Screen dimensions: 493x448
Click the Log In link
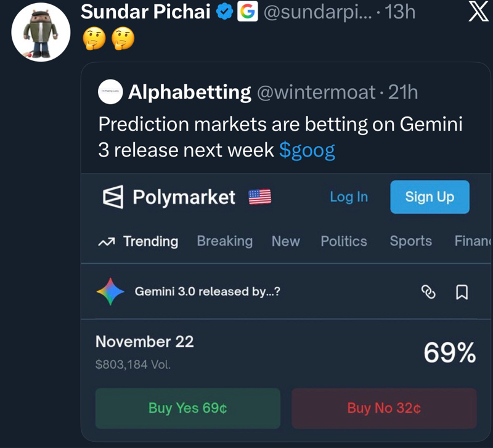tap(349, 197)
